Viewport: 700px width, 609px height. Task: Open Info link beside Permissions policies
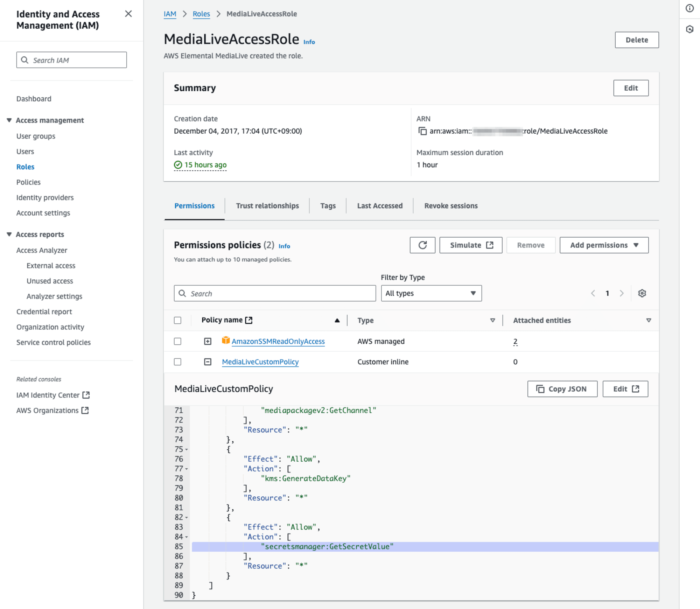(284, 246)
